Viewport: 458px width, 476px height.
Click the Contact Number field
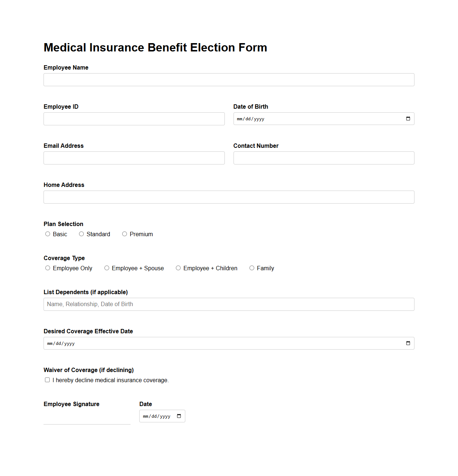click(324, 158)
